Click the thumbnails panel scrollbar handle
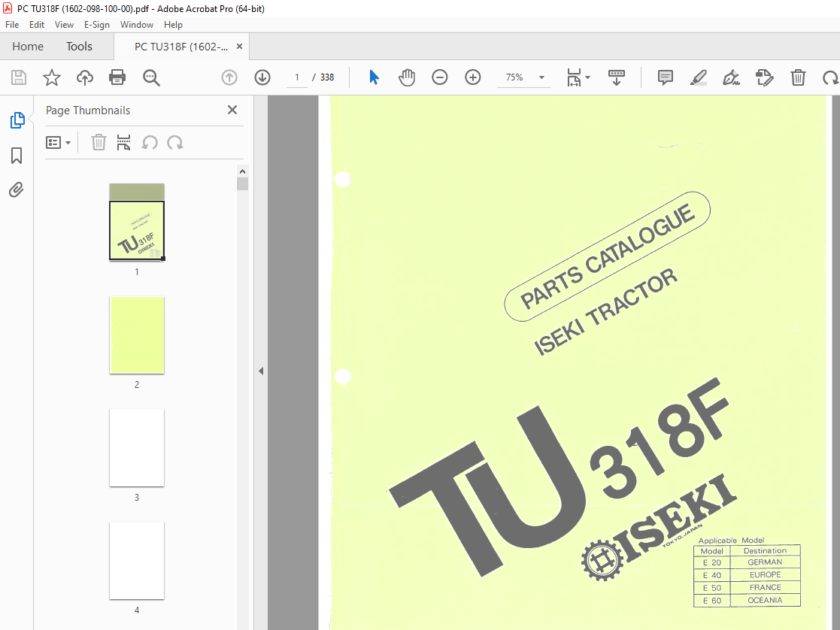840x630 pixels. 242,183
